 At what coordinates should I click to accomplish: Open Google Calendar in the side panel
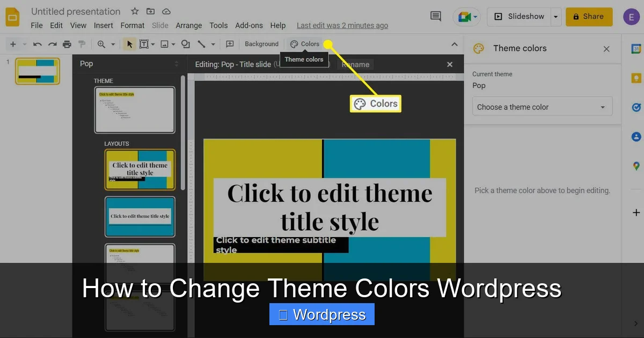pos(636,49)
